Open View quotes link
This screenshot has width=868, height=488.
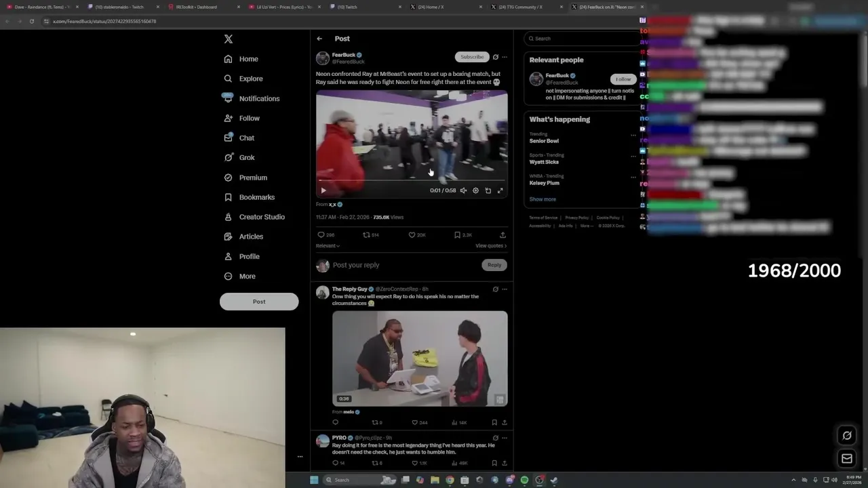[491, 246]
